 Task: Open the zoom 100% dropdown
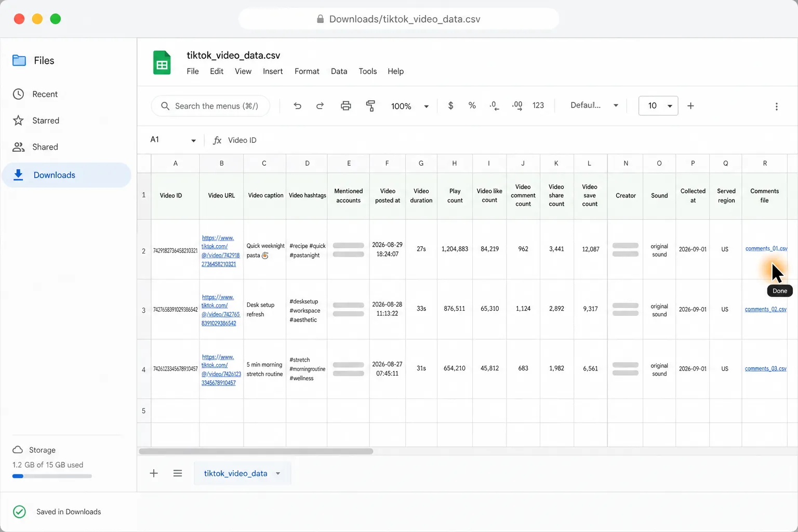pos(410,106)
